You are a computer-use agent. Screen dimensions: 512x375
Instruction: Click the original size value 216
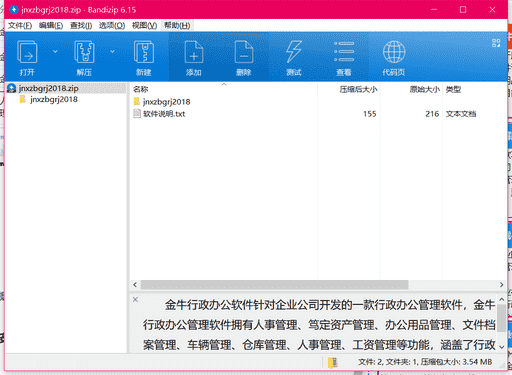click(432, 114)
